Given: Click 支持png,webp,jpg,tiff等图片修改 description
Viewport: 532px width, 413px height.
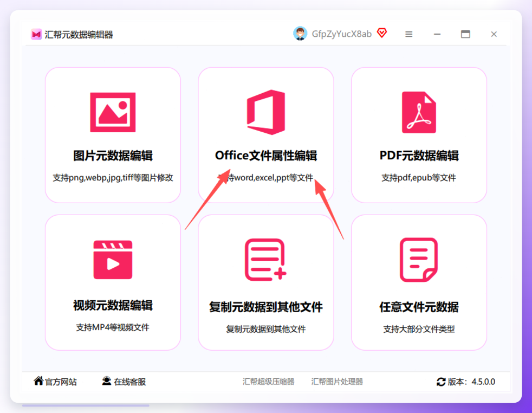Looking at the screenshot, I should pyautogui.click(x=113, y=178).
